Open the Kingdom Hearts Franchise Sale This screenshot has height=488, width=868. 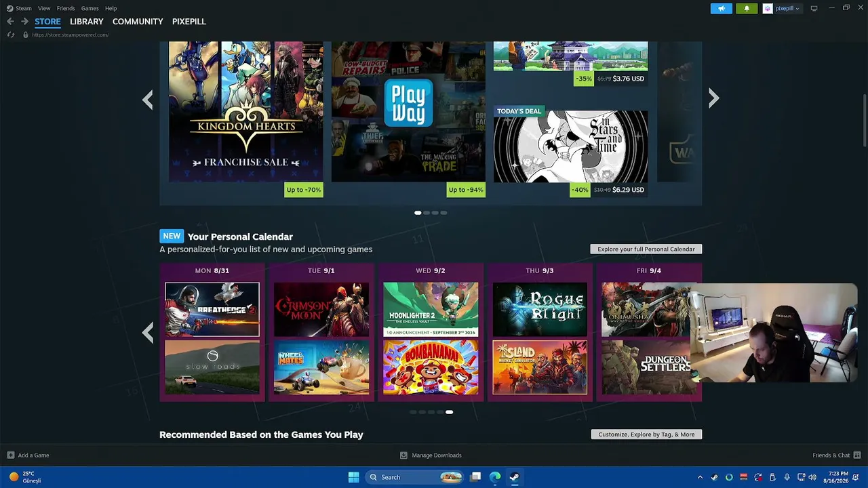click(x=245, y=112)
